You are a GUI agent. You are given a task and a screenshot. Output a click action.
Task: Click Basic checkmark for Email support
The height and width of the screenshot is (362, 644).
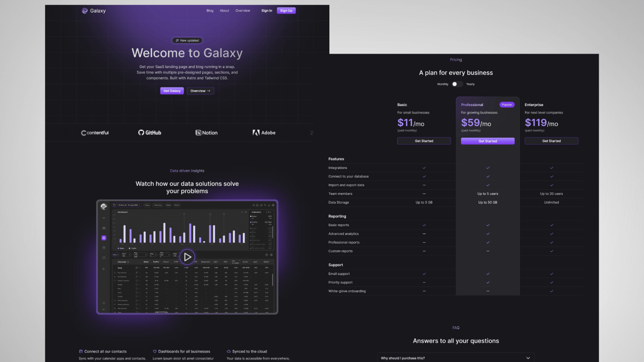coord(424,274)
